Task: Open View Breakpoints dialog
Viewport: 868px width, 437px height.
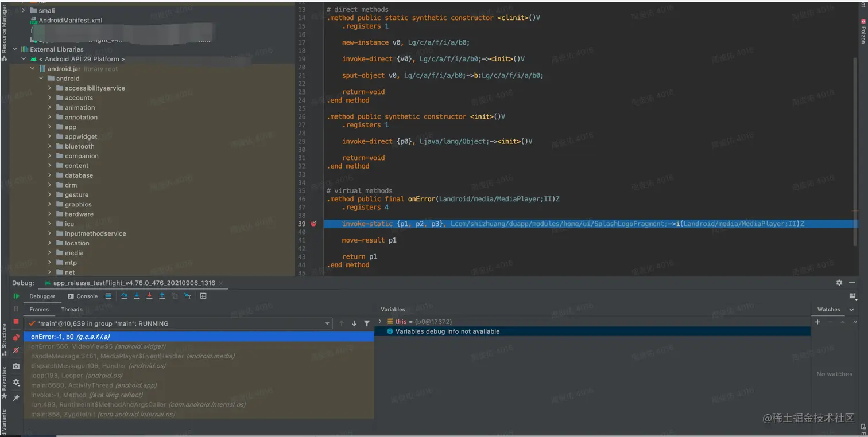Action: (x=16, y=337)
